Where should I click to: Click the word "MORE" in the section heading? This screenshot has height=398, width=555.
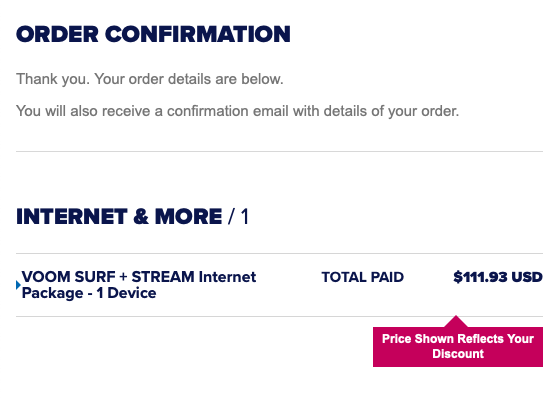(188, 216)
